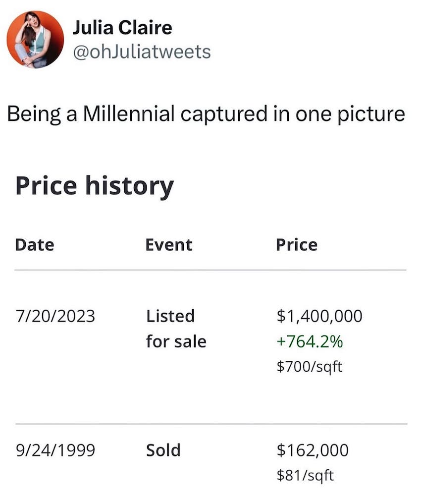Open Julia Claire's profile picture
The height and width of the screenshot is (504, 421).
click(35, 40)
